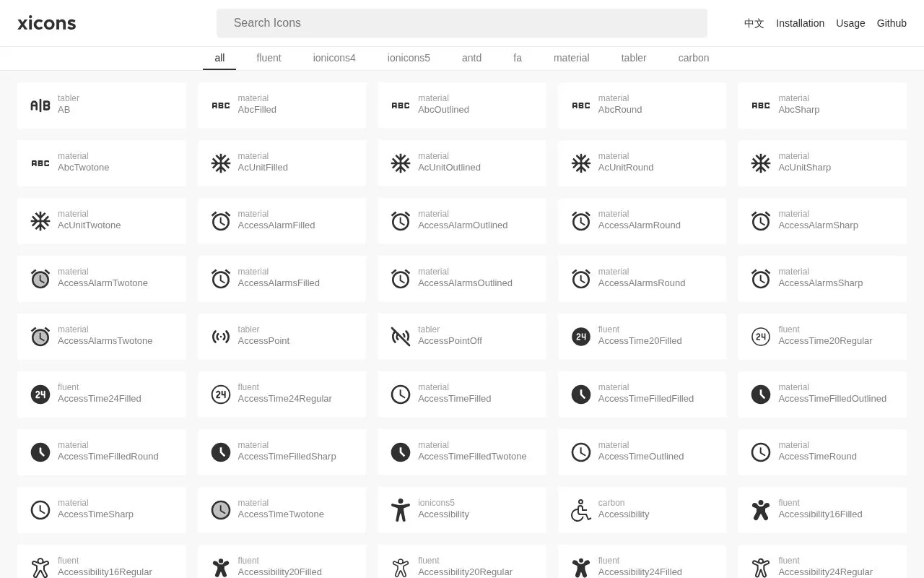This screenshot has height=578, width=924.
Task: Select the all tab
Action: (219, 58)
